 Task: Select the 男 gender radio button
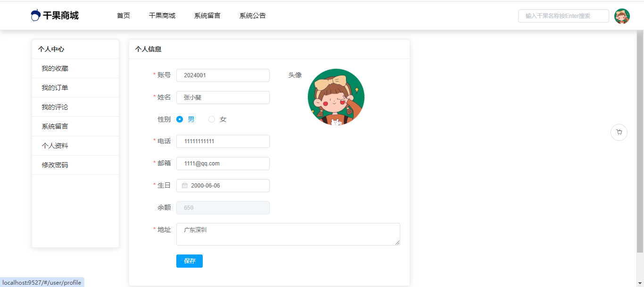pos(180,119)
